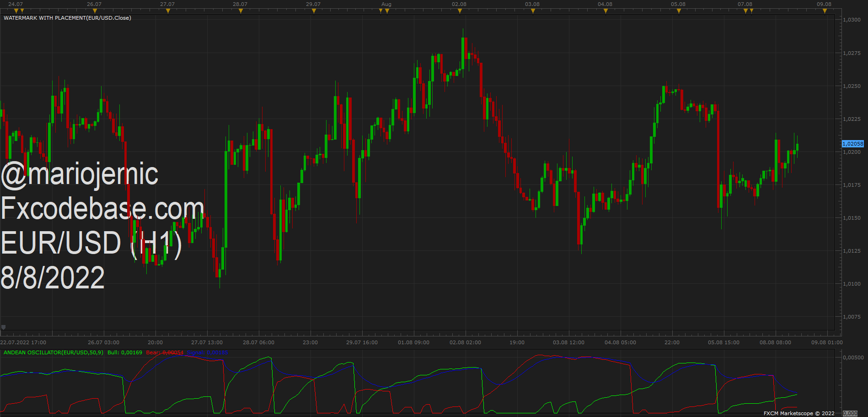This screenshot has width=868, height=417.
Task: Click the 0,000 oscillator axis value box
Action: tap(850, 413)
